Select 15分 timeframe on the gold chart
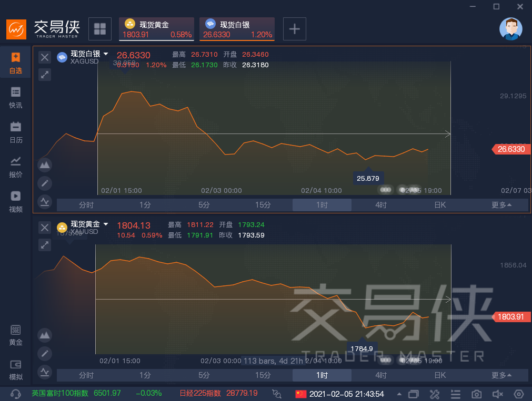Screen dimensions: 532x401 point(263,375)
